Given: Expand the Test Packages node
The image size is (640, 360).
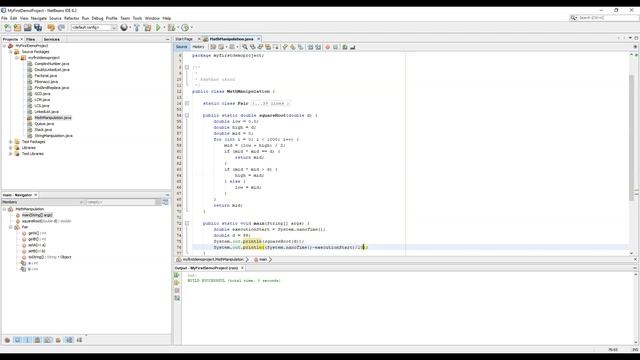Looking at the screenshot, I should (11, 142).
